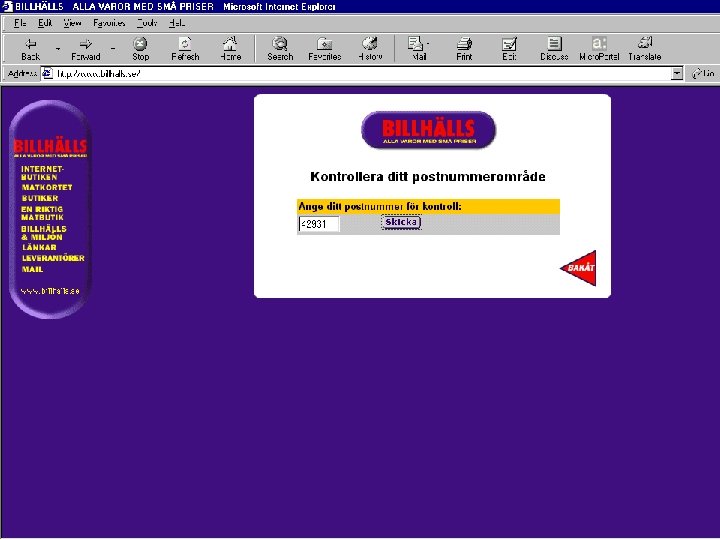Open the Back history dropdown arrow

58,49
